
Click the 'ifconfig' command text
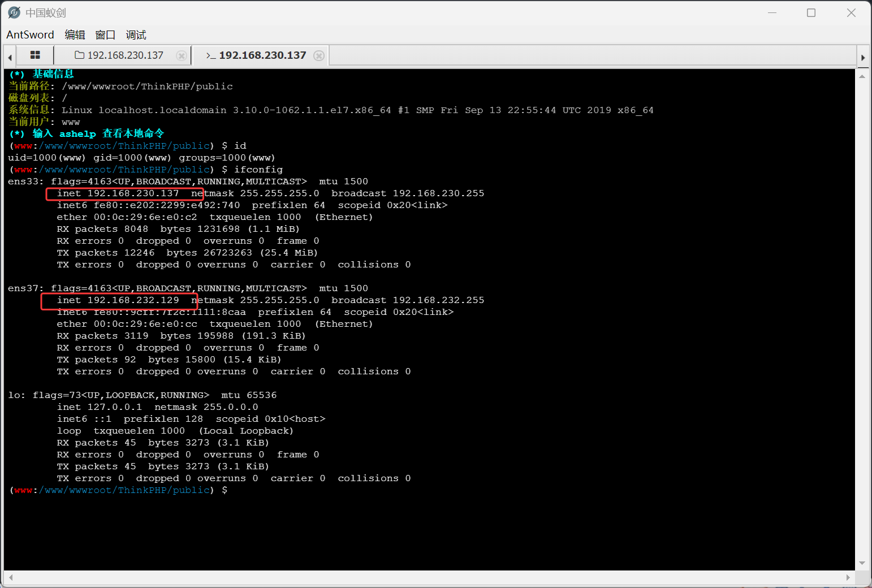pyautogui.click(x=258, y=170)
